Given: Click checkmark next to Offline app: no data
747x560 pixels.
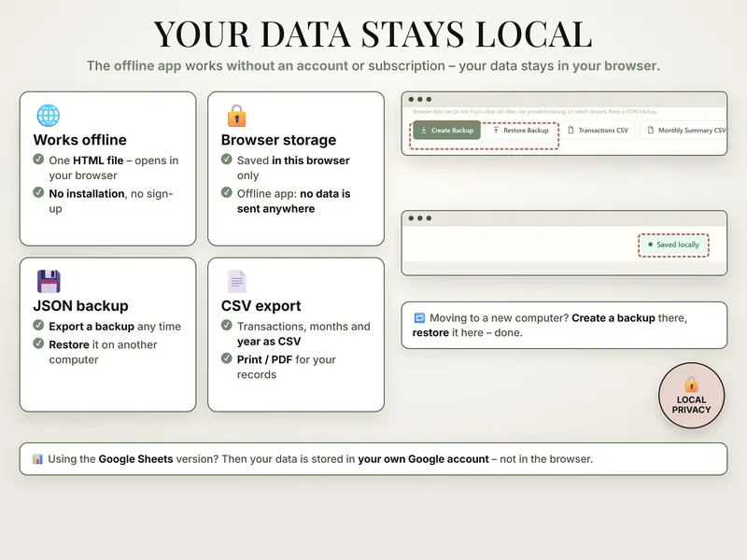Looking at the screenshot, I should [x=227, y=192].
